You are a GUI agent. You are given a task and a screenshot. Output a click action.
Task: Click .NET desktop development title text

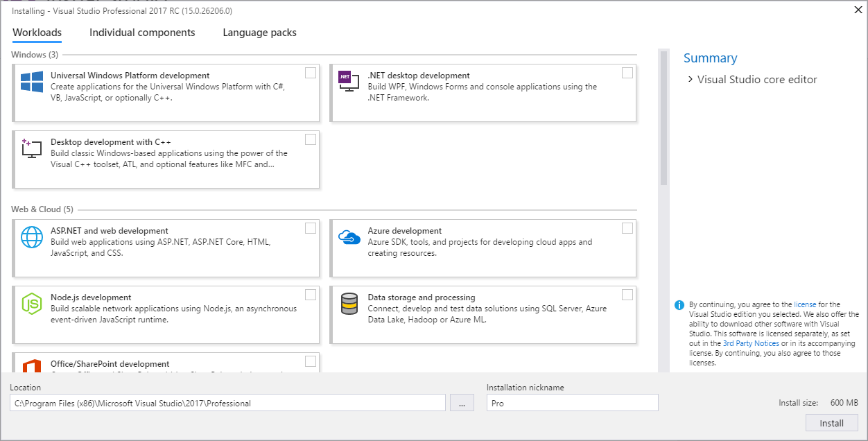pyautogui.click(x=419, y=76)
